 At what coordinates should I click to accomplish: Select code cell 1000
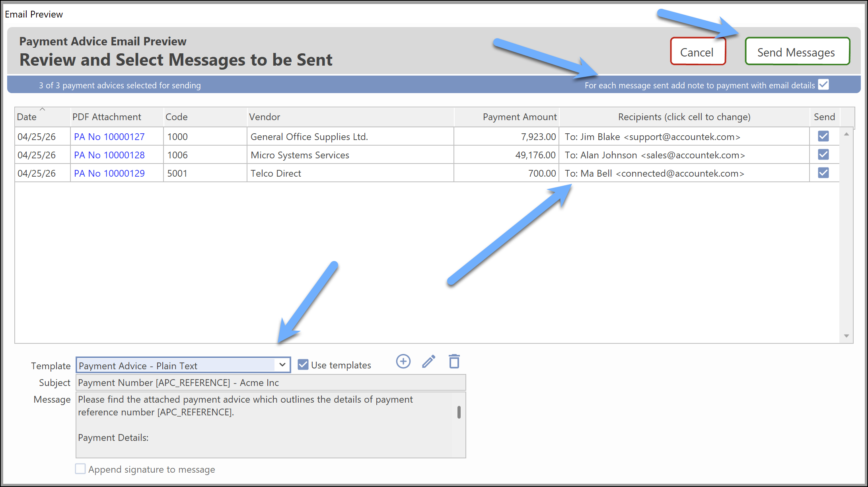pos(205,137)
